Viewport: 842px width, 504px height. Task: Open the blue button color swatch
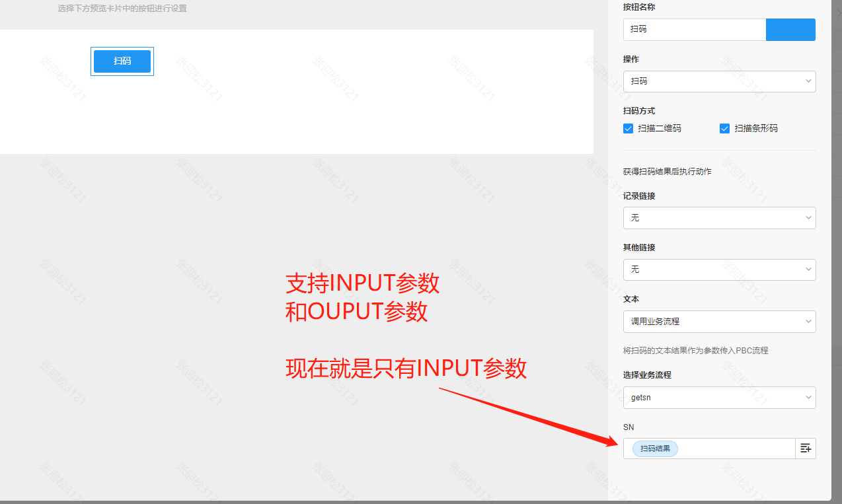(x=790, y=30)
